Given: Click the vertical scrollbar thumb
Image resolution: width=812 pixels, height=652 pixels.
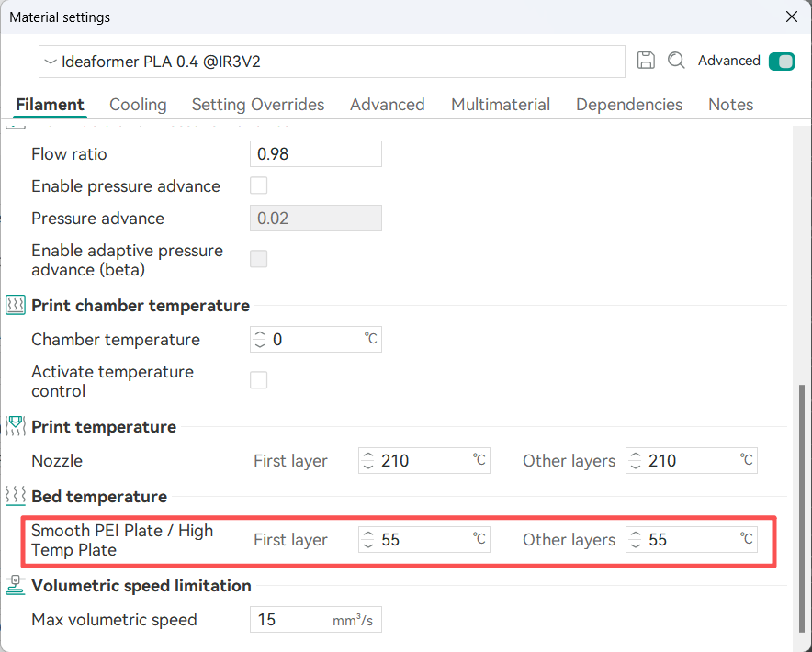Looking at the screenshot, I should click(x=802, y=509).
